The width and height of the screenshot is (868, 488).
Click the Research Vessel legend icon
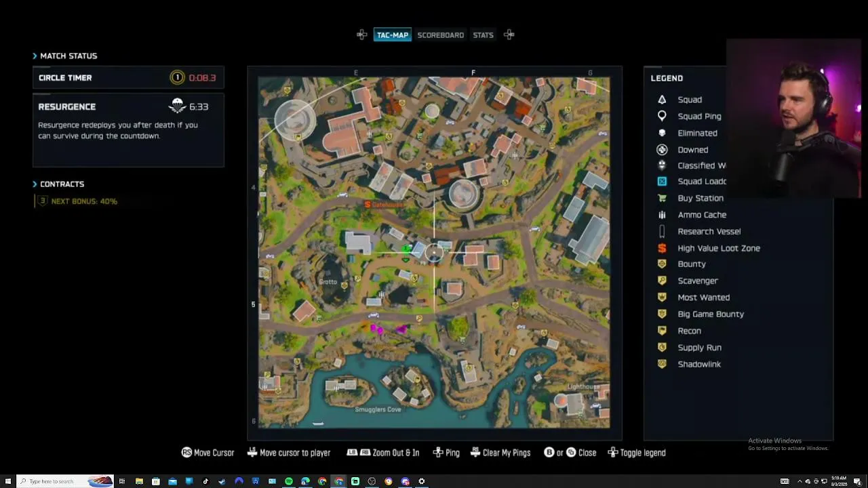point(662,231)
